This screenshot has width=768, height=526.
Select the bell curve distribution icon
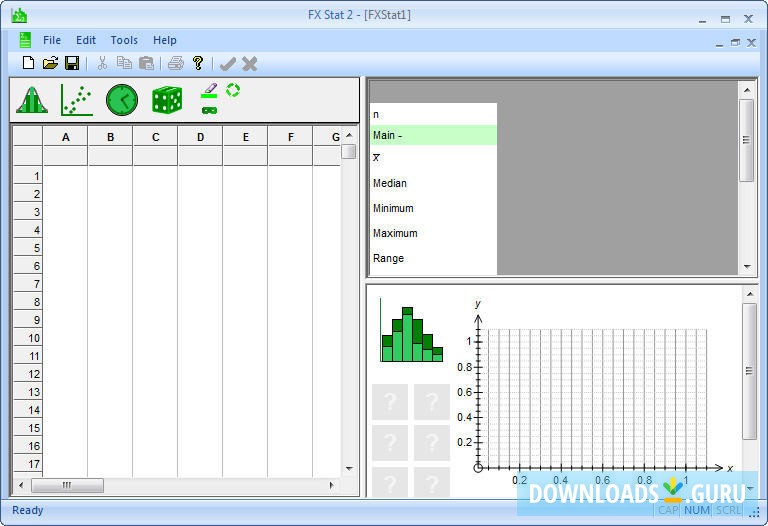[32, 100]
